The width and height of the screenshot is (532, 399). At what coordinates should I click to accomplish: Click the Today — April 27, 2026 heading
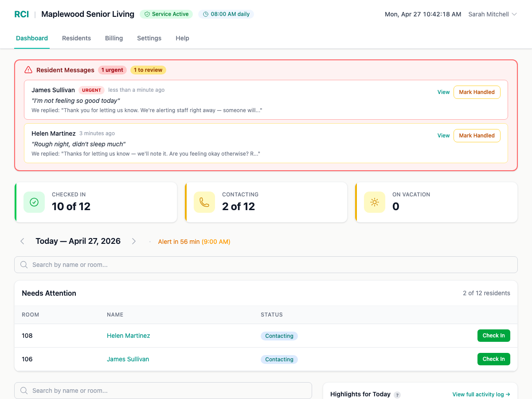[78, 241]
